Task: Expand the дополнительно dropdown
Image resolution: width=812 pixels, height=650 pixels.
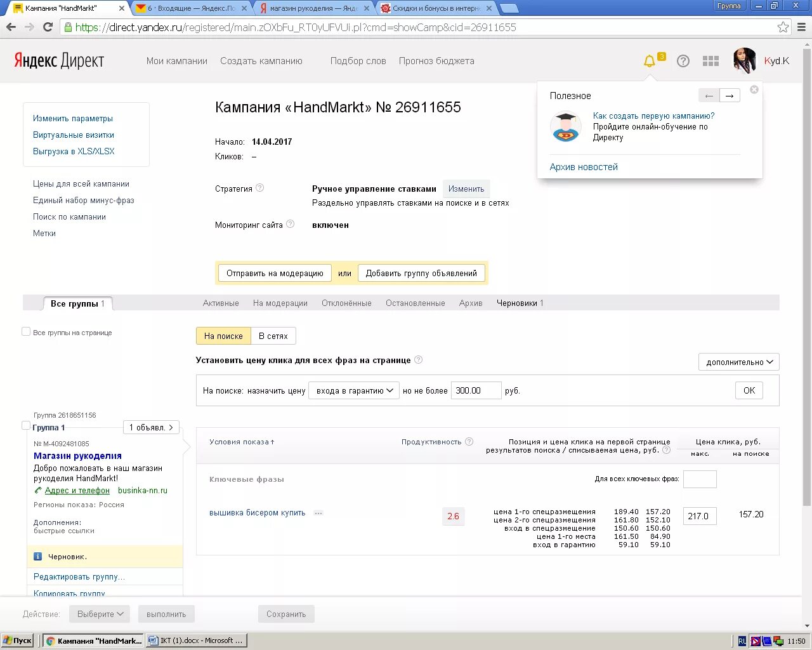Action: 739,362
